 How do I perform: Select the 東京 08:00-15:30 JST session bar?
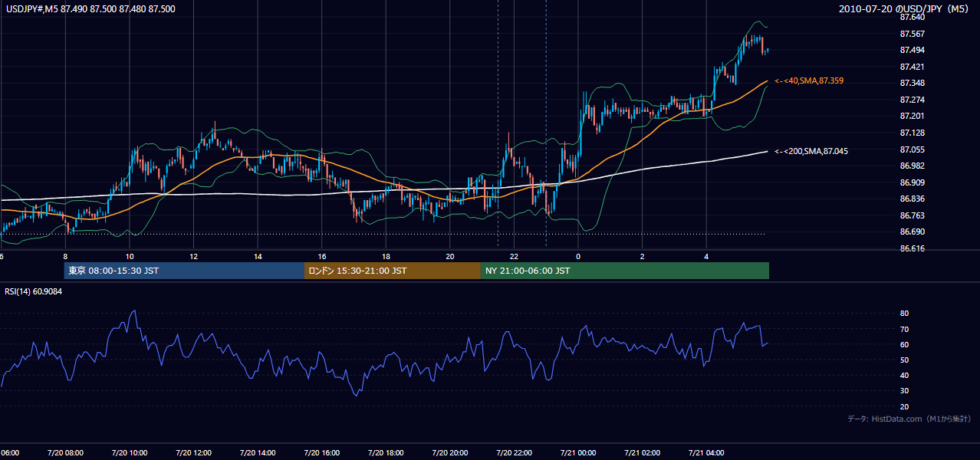(184, 271)
